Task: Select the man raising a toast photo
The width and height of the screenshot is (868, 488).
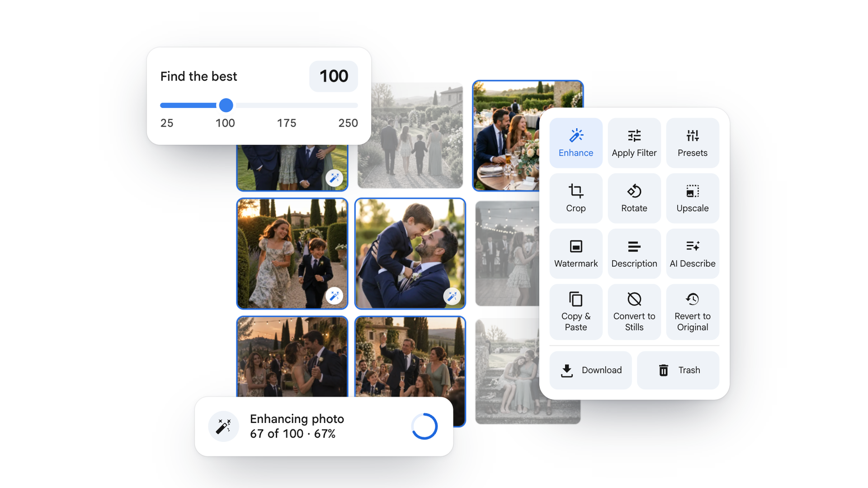Action: tap(410, 357)
